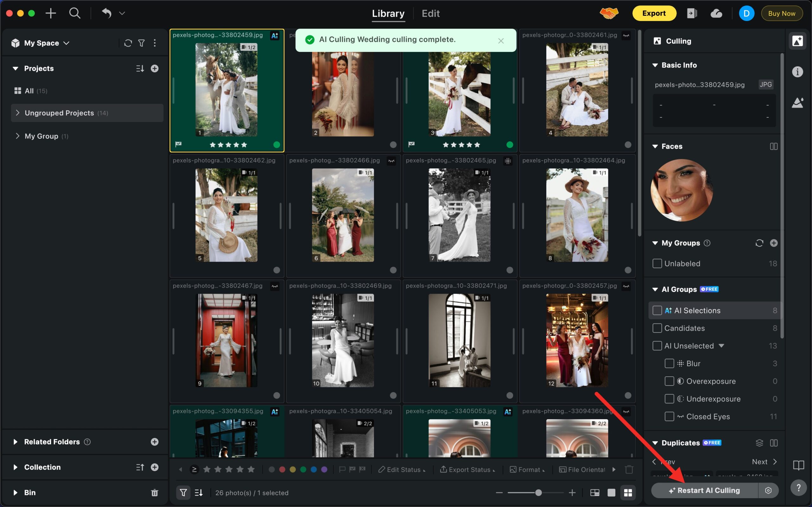Switch to the Edit tab

[430, 13]
